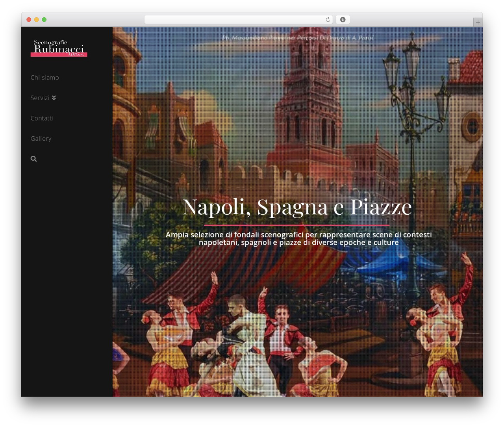Image resolution: width=504 pixels, height=427 pixels.
Task: Open the site search icon
Action: click(x=33, y=159)
